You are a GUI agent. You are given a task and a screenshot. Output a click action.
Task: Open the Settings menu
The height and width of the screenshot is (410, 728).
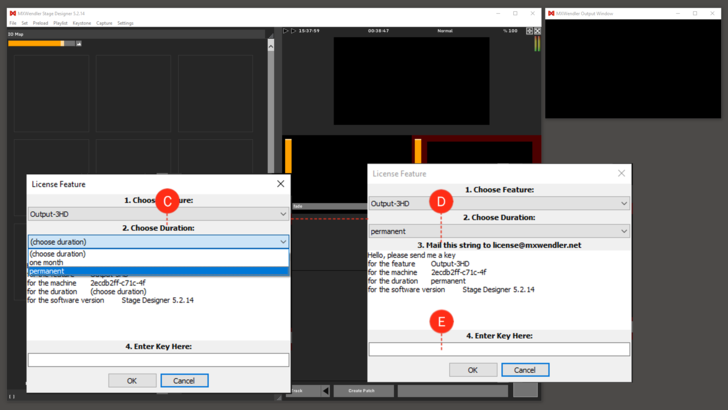tap(125, 23)
